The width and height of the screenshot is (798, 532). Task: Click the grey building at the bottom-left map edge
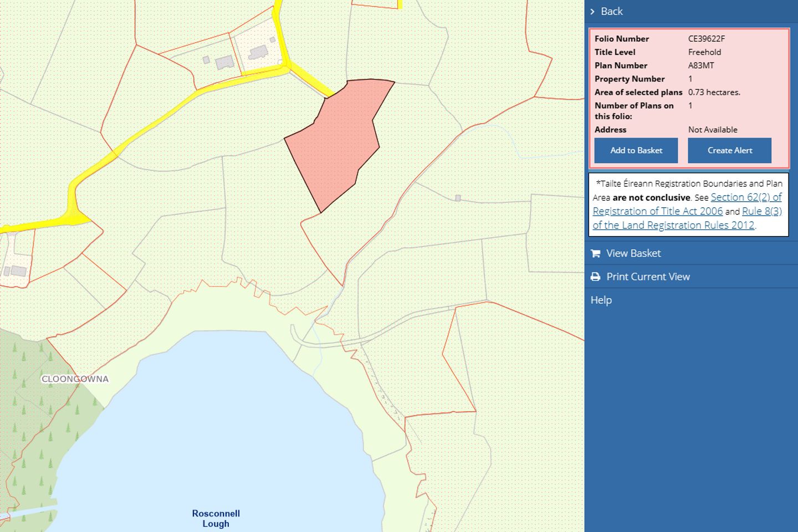18,271
